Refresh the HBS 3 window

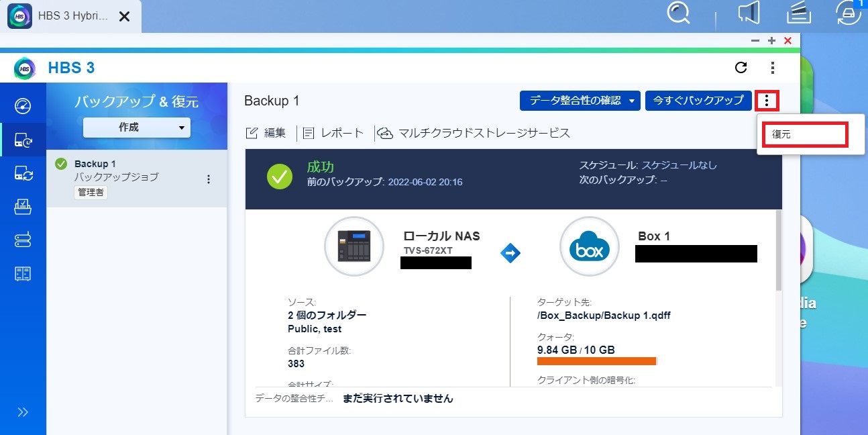[x=741, y=68]
